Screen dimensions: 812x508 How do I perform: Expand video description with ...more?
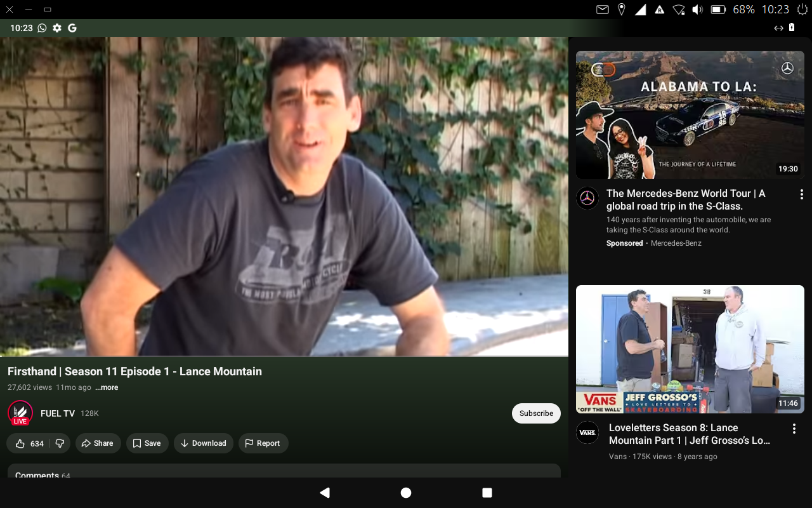pos(107,387)
